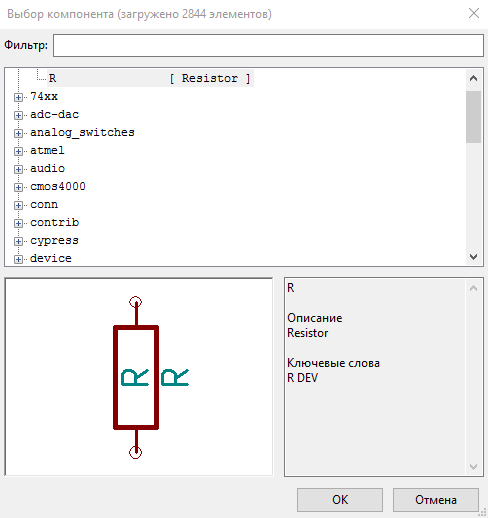Click the OK button
Screen dimensions: 488x518
pyautogui.click(x=340, y=500)
